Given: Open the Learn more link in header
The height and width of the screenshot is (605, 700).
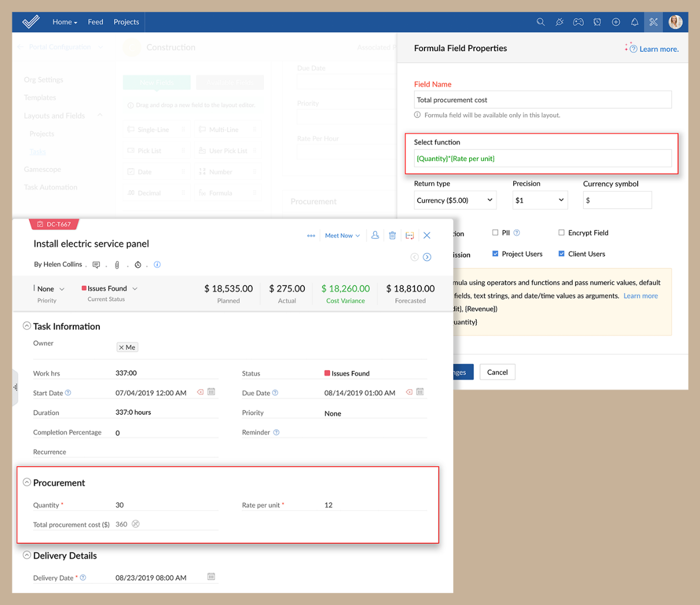Looking at the screenshot, I should pyautogui.click(x=658, y=49).
